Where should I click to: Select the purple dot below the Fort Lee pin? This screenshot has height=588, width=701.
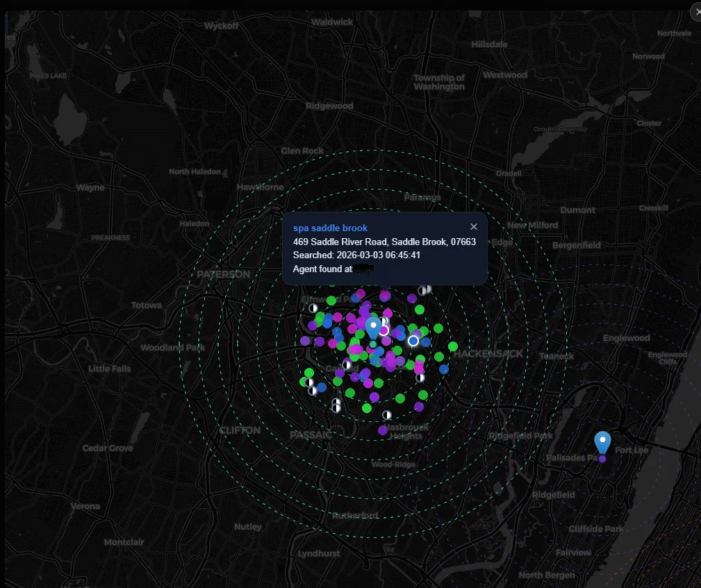[602, 458]
